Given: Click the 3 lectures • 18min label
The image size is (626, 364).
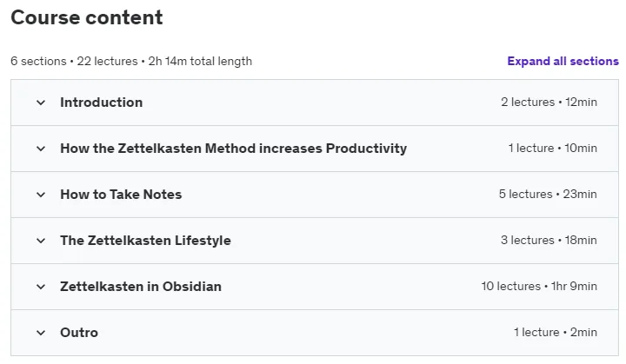Looking at the screenshot, I should (x=549, y=241).
